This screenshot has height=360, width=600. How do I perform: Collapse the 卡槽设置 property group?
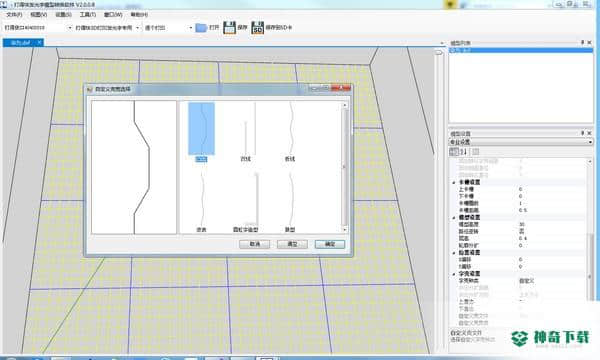[454, 182]
